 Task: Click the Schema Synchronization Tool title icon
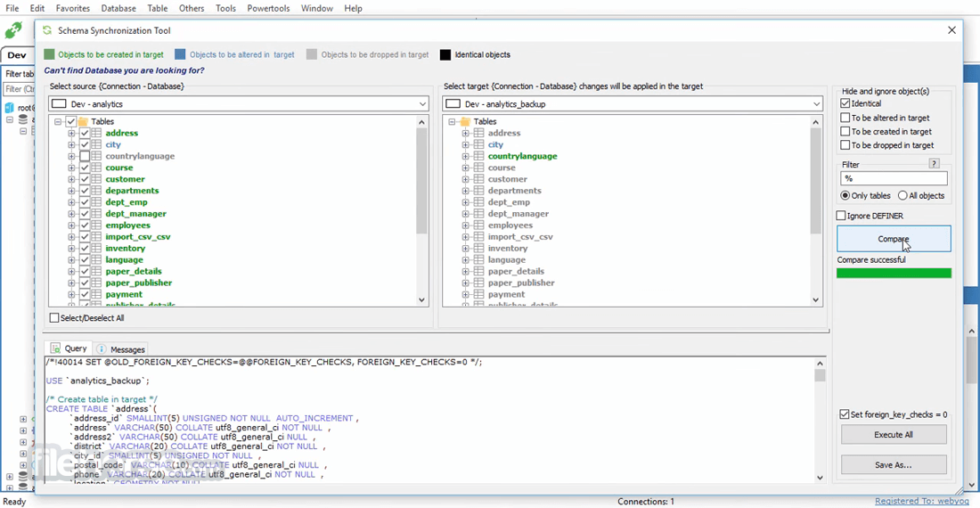pyautogui.click(x=47, y=30)
